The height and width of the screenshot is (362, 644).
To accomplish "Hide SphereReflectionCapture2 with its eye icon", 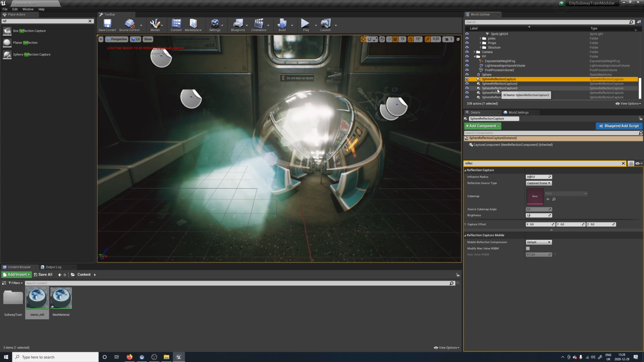I will (x=467, y=84).
